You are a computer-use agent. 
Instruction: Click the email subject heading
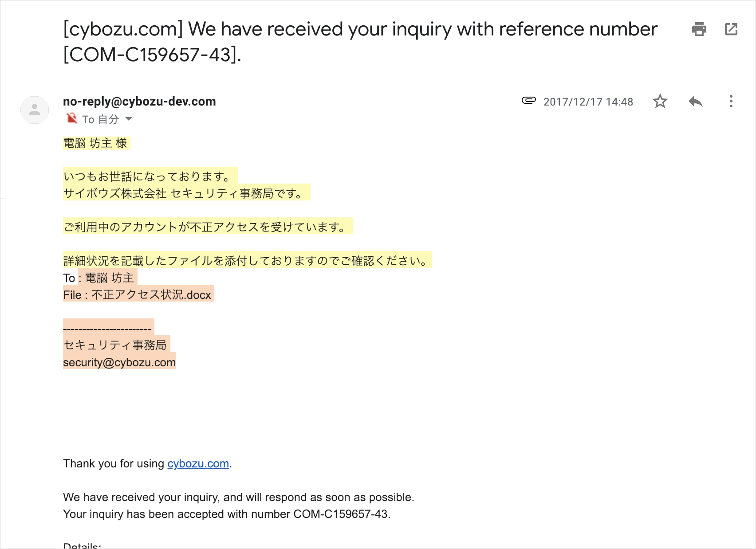(x=359, y=42)
